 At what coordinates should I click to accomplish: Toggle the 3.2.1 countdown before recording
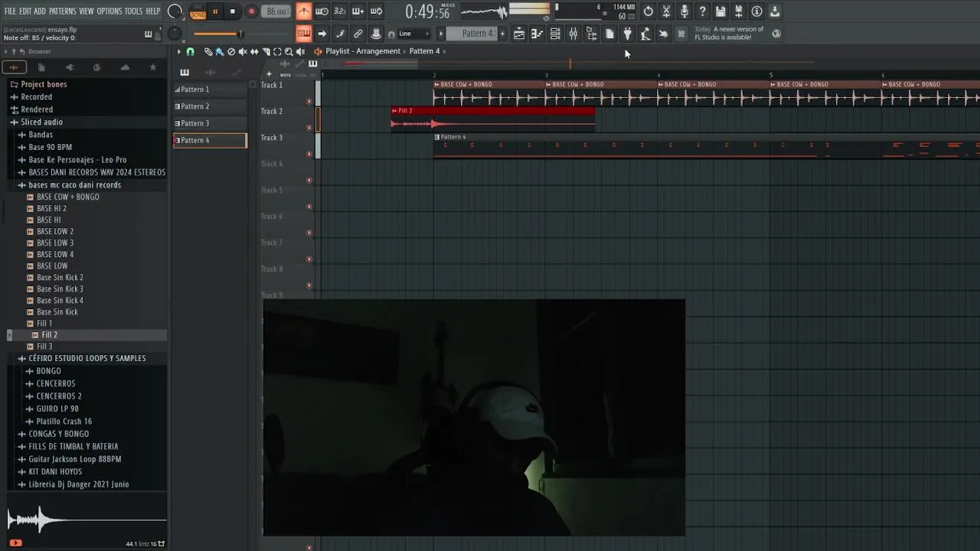pyautogui.click(x=340, y=11)
